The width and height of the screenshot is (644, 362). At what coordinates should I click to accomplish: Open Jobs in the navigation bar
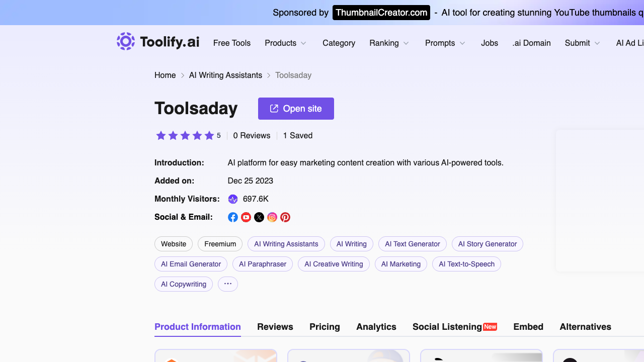[x=490, y=43]
